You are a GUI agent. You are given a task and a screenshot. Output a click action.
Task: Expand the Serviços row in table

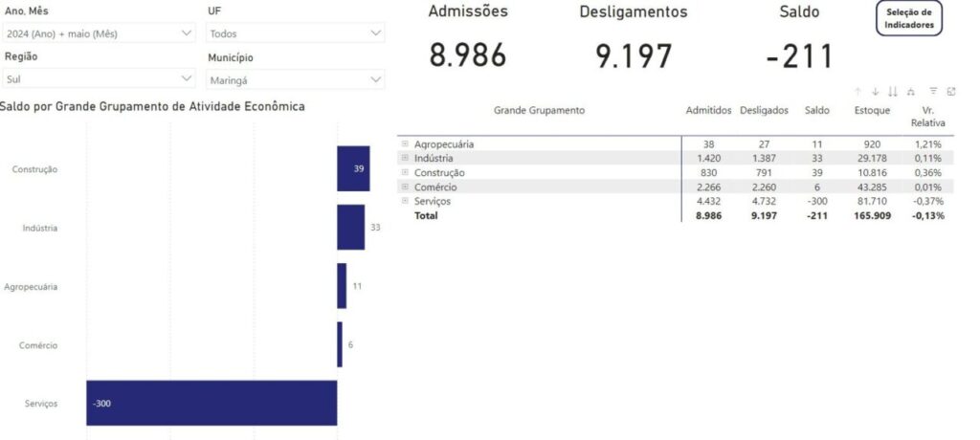[x=405, y=201]
